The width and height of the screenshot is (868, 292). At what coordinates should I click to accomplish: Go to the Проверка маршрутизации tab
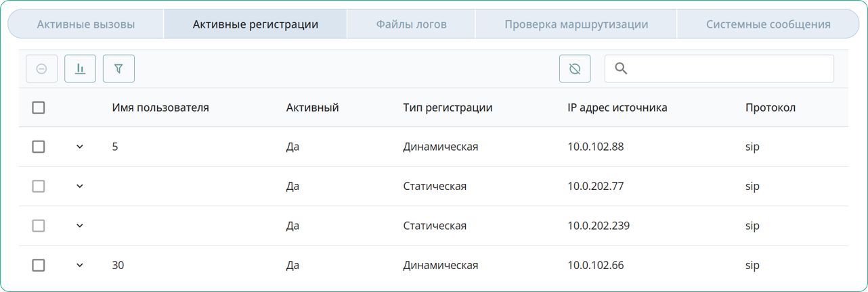[x=576, y=24]
